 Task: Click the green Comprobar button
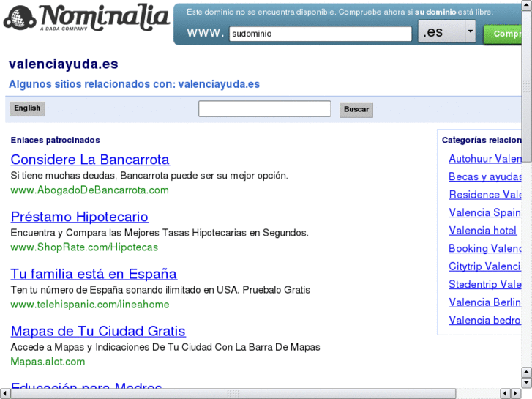tap(503, 34)
